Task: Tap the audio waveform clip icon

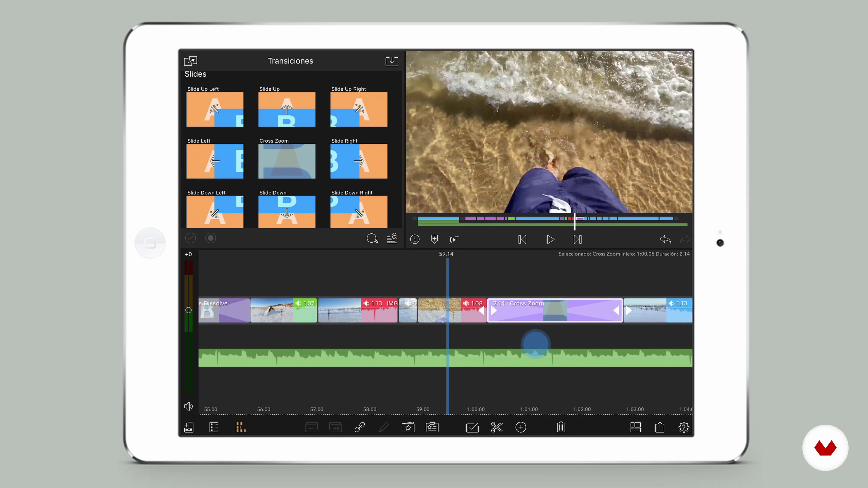Action: [x=336, y=428]
